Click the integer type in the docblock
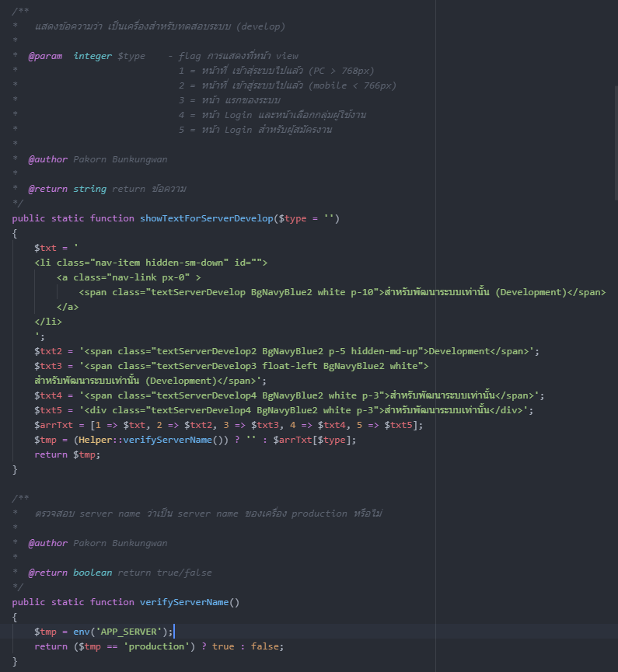618x672 pixels. (93, 56)
